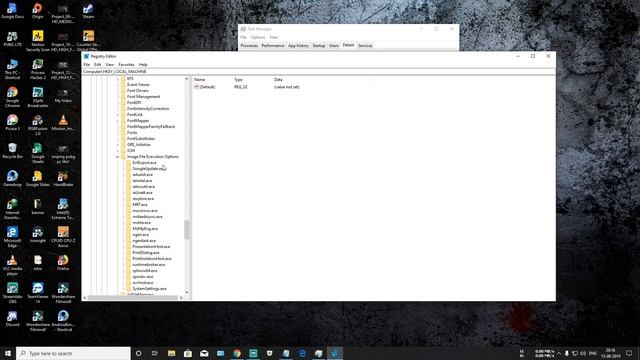
Task: Click the taskbar search box
Action: point(73,353)
